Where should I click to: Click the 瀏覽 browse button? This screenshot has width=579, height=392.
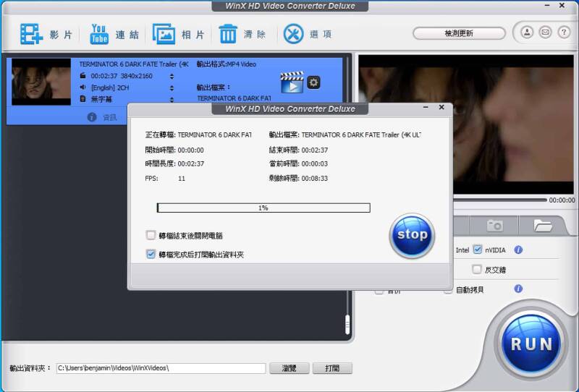[x=289, y=368]
